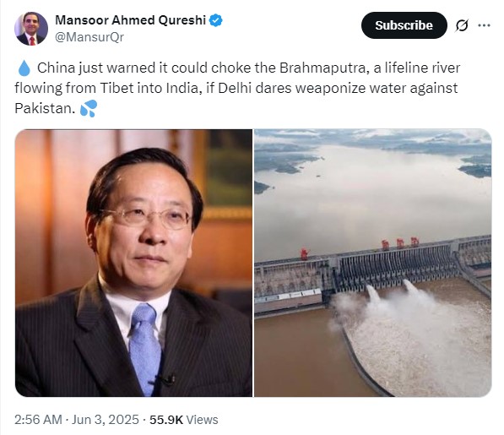Open the right photo of the dam
This screenshot has width=504, height=435.
coord(373,263)
